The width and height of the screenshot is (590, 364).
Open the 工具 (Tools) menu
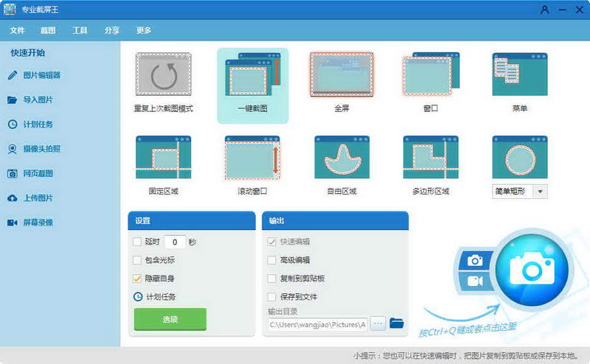[x=80, y=30]
